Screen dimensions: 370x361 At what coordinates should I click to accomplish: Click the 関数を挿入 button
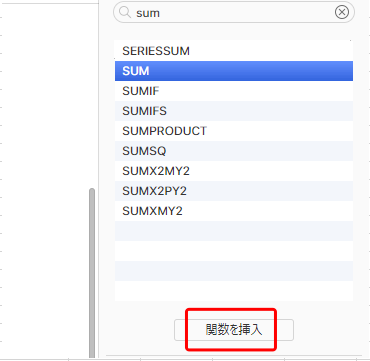[234, 330]
